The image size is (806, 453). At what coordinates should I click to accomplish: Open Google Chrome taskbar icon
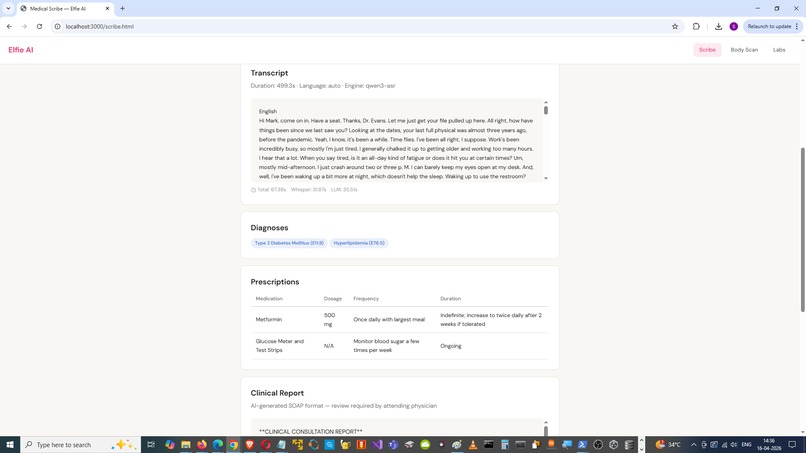(233, 445)
